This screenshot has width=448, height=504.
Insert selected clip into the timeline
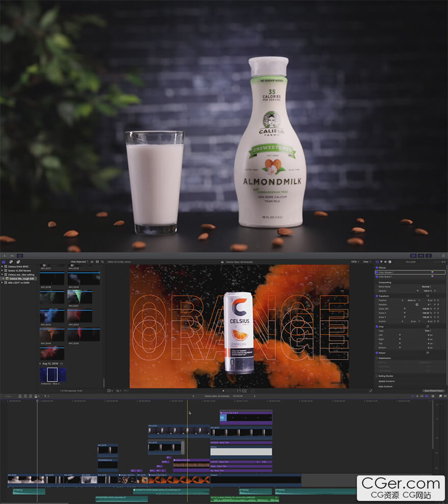pos(25,396)
